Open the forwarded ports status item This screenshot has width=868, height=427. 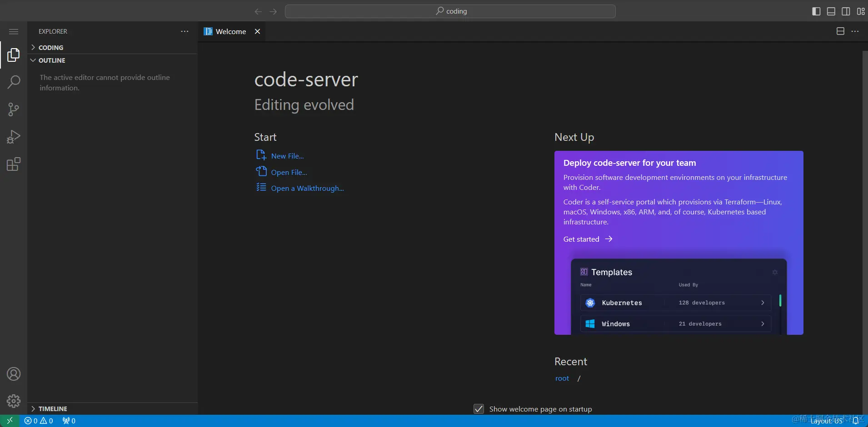pos(69,421)
